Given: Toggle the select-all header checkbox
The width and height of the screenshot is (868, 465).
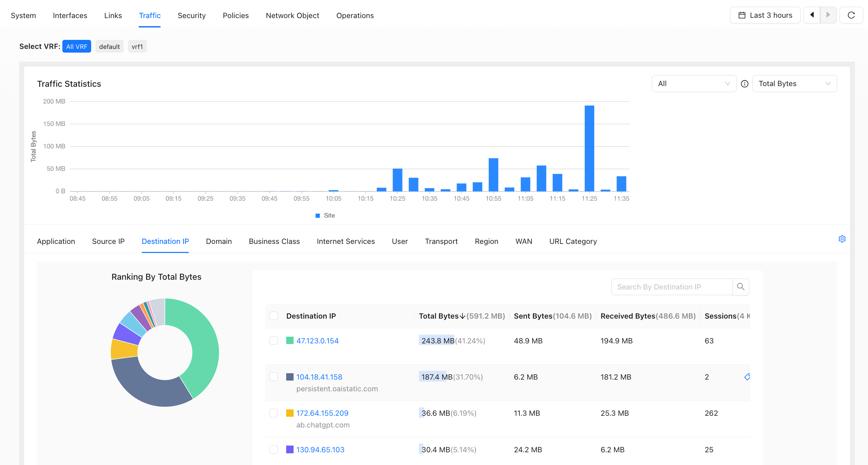Looking at the screenshot, I should [273, 316].
